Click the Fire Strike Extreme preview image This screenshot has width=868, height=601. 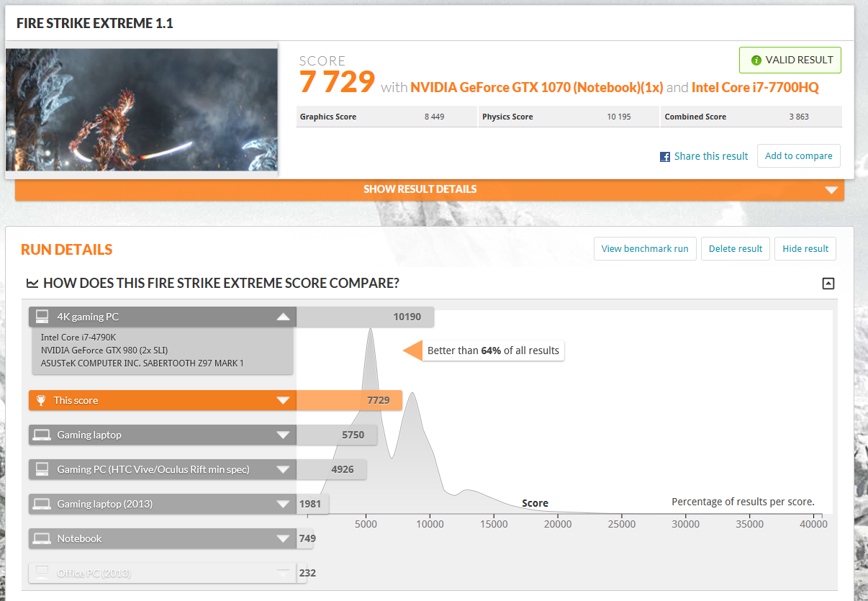click(x=142, y=110)
